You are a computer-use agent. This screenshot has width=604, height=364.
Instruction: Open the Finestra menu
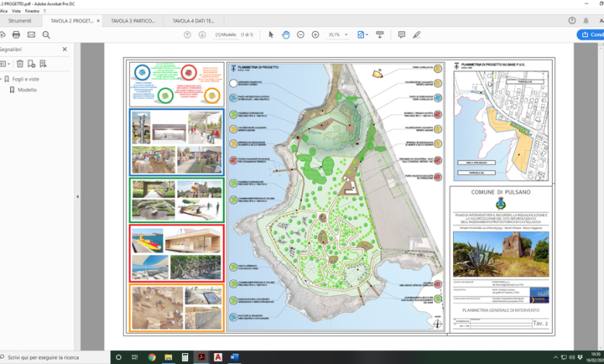tap(33, 12)
